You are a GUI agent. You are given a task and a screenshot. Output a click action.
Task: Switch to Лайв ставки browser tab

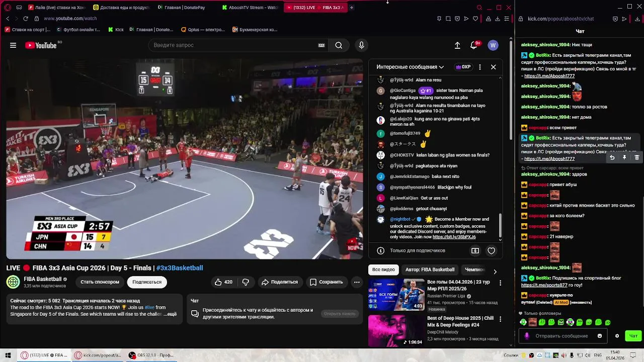(57, 8)
